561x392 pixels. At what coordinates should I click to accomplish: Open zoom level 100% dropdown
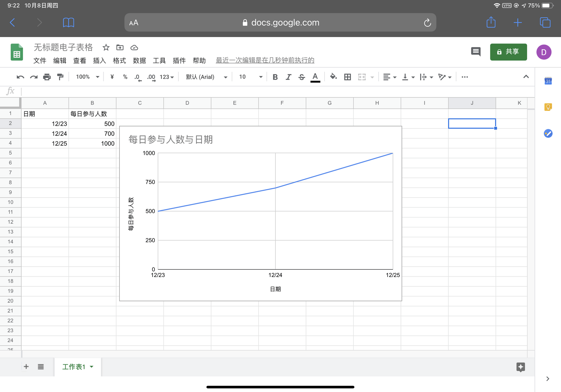pos(88,77)
